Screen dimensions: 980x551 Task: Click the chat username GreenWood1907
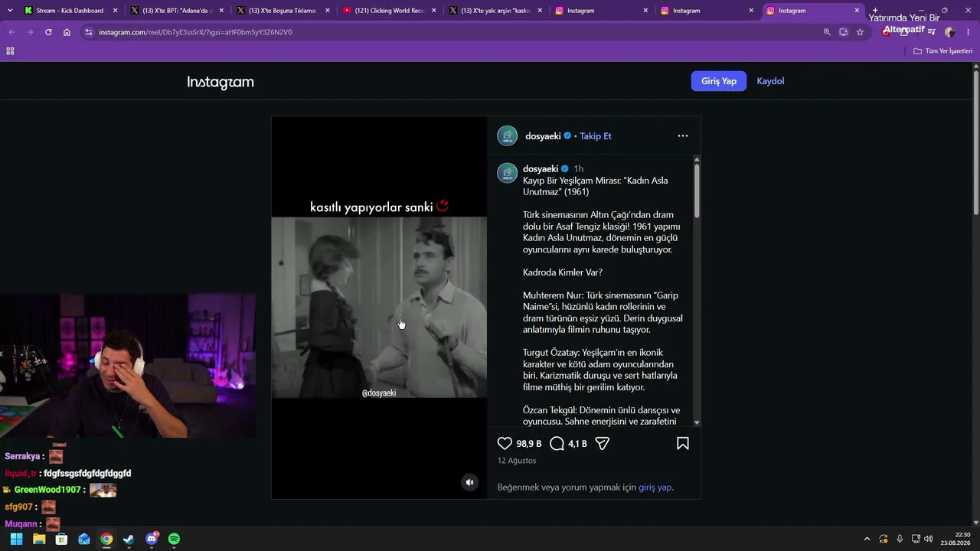point(47,490)
